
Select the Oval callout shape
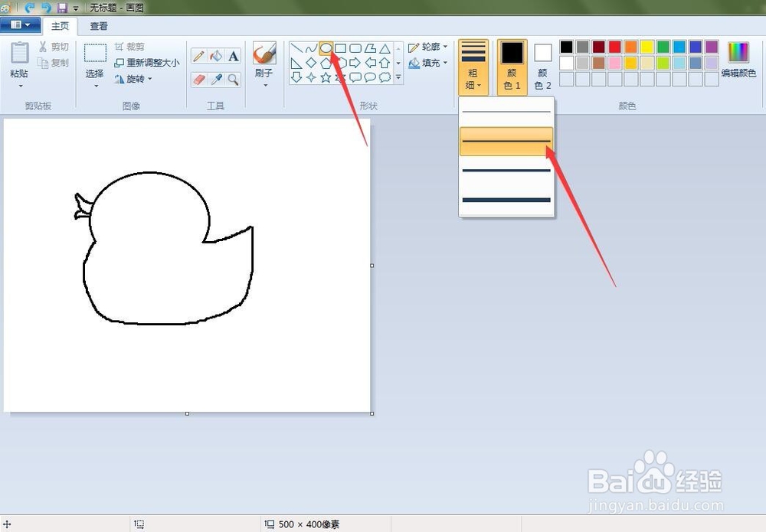click(370, 77)
